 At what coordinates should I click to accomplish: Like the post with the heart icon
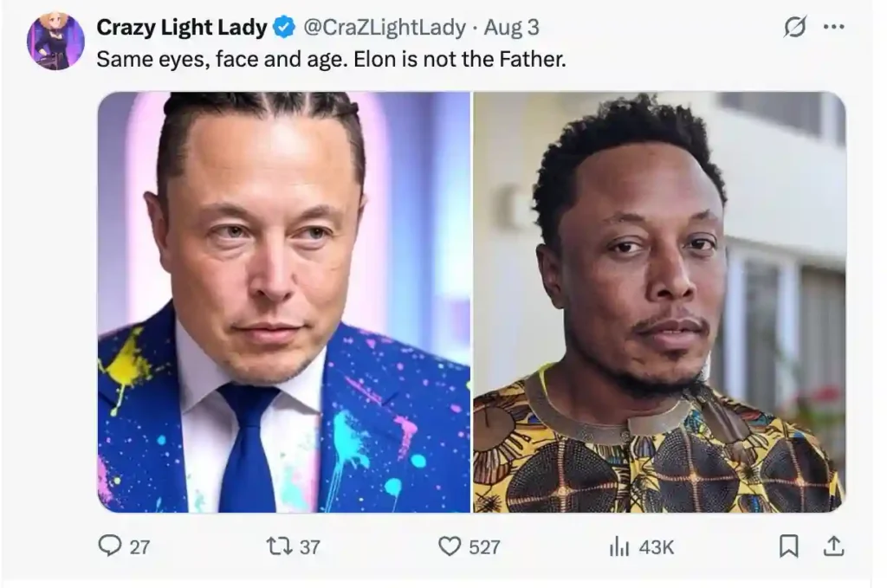click(x=449, y=546)
